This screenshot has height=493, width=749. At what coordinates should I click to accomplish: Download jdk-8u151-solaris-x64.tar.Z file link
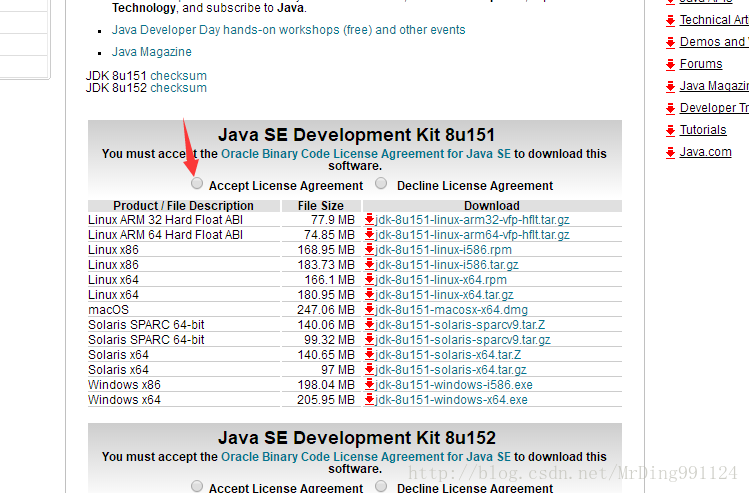tap(448, 354)
